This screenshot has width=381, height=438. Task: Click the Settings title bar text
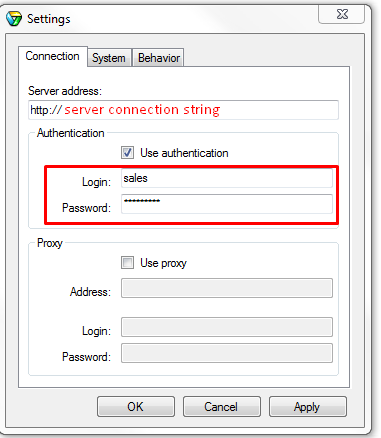(49, 19)
